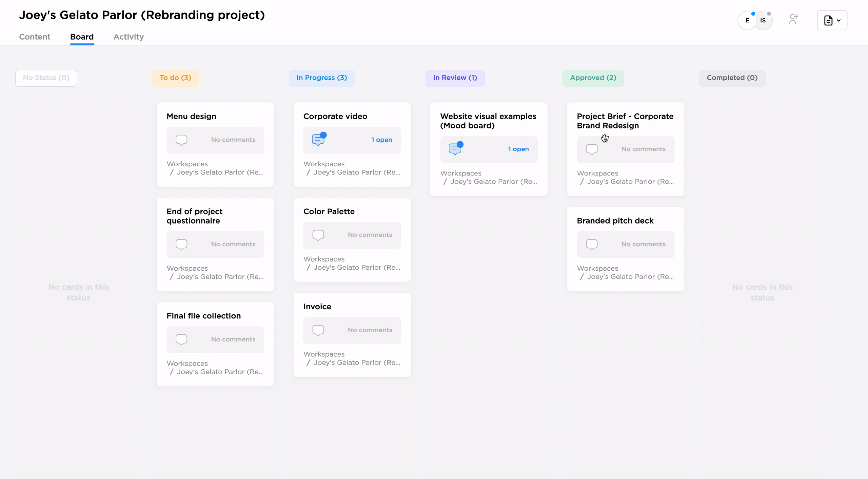
Task: Click Invoice card comment icon
Action: point(318,330)
